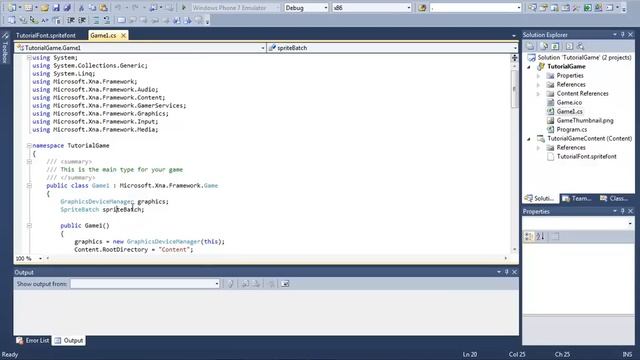This screenshot has height=360, width=640.
Task: Select Game1.cs in Solution Explorer
Action: click(569, 111)
